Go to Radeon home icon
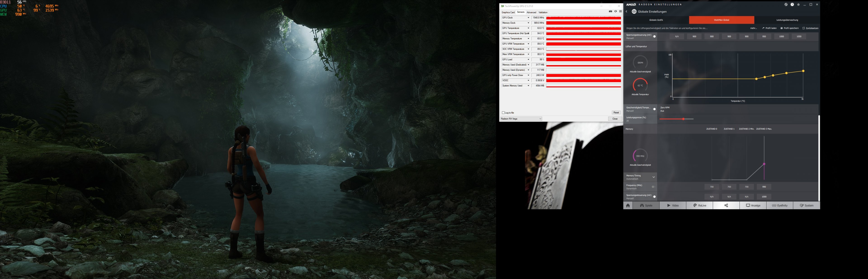 628,205
